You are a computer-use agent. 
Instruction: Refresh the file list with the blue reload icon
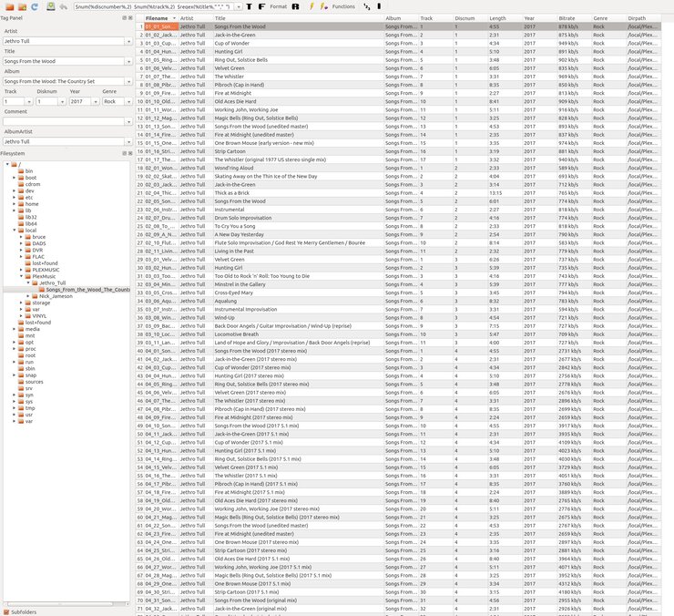click(x=35, y=6)
